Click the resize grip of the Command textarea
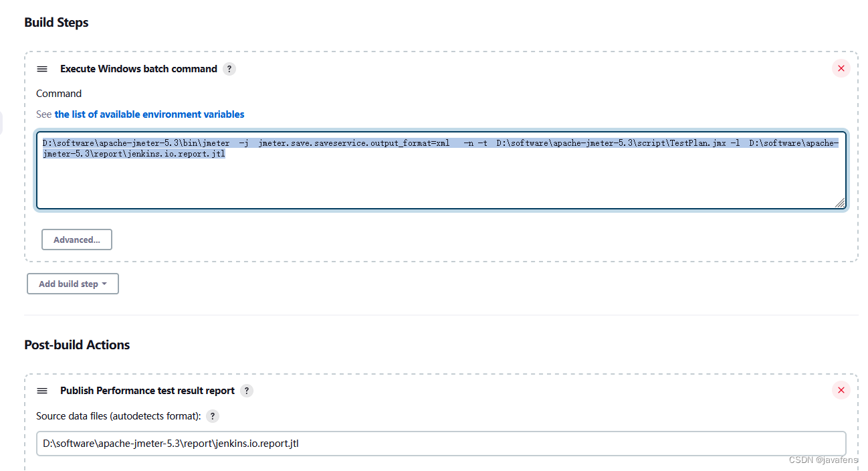 coord(840,204)
